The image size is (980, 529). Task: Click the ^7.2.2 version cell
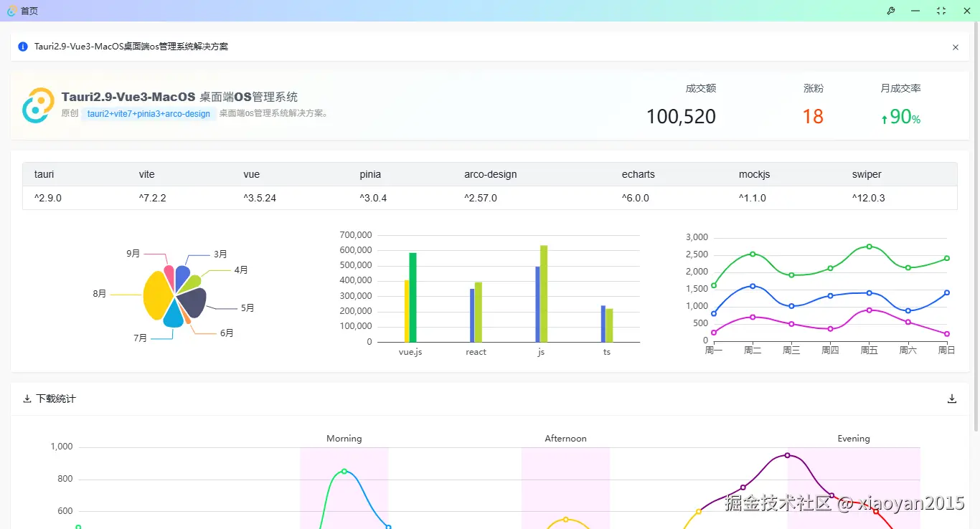point(152,198)
